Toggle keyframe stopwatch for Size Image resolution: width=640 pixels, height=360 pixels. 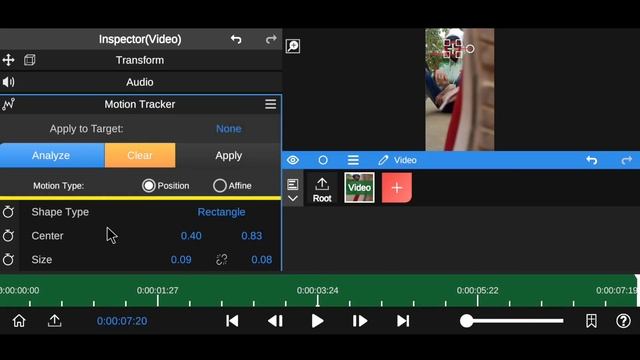[x=8, y=260]
